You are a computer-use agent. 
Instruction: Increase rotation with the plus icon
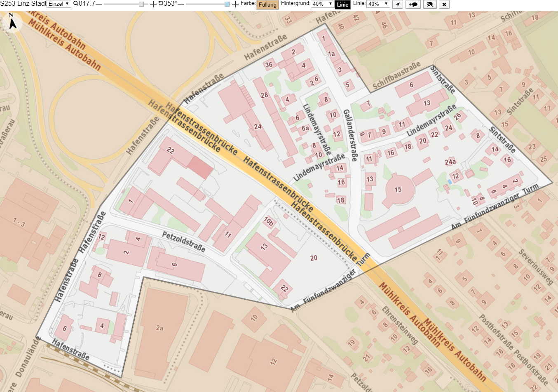(235, 4)
